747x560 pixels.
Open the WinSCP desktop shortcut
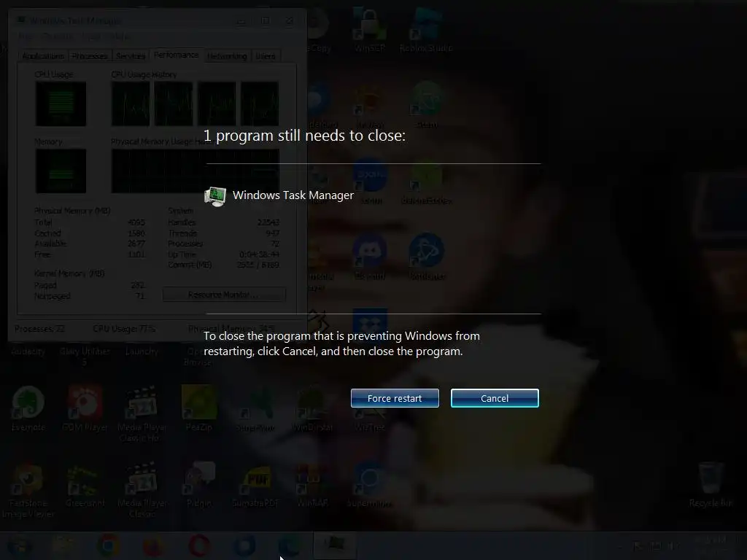click(370, 29)
